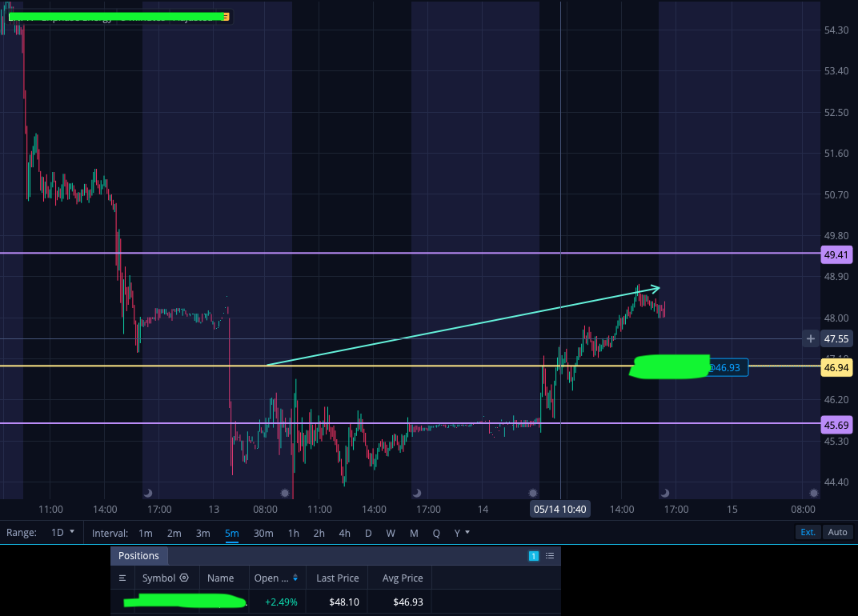Select the 1m interval

146,534
